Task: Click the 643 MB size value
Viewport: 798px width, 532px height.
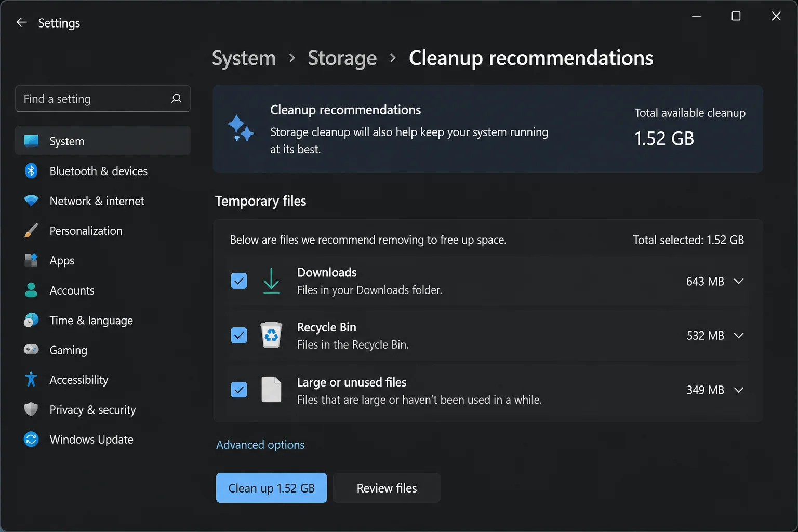Action: click(x=705, y=281)
